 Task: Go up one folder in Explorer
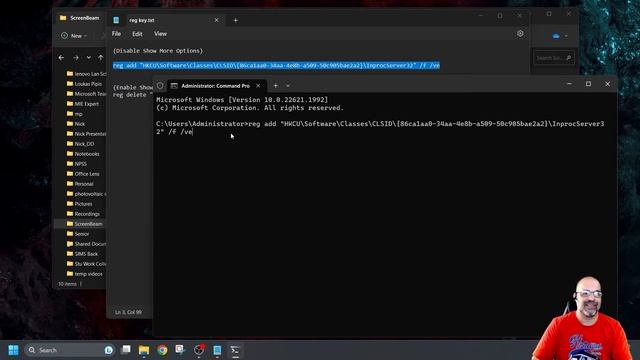100,58
